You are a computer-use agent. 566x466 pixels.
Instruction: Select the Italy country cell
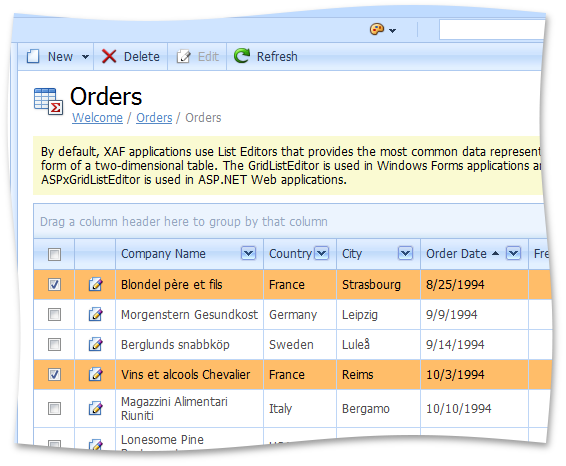click(300, 409)
